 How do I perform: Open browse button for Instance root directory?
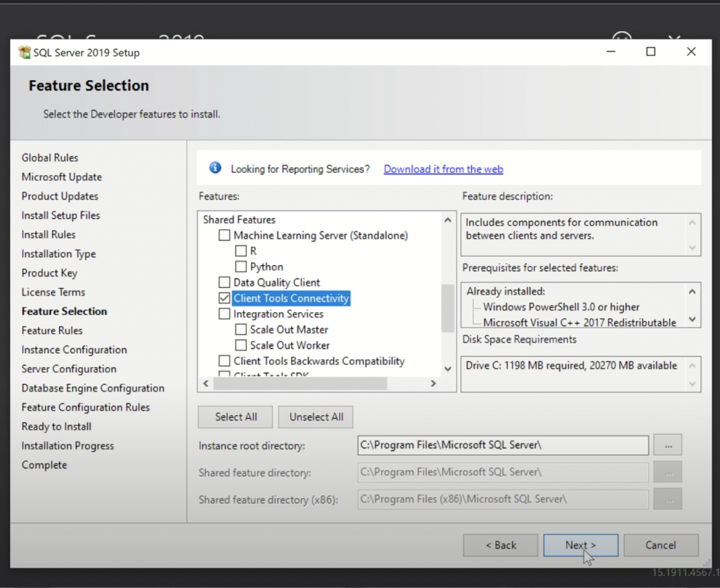click(x=668, y=445)
